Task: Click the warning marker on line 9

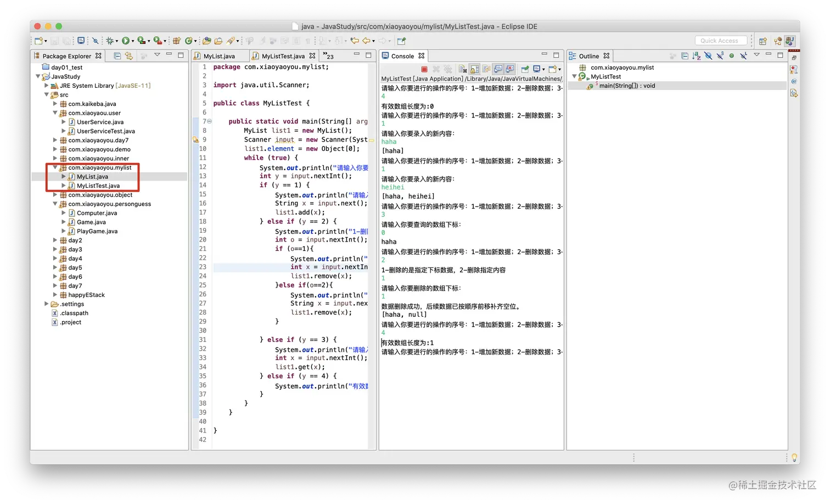Action: pyautogui.click(x=195, y=139)
